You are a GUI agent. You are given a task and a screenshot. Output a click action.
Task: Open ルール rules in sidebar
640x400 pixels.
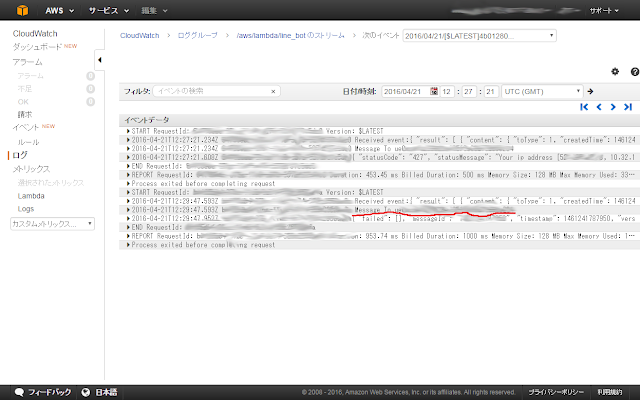pos(28,142)
